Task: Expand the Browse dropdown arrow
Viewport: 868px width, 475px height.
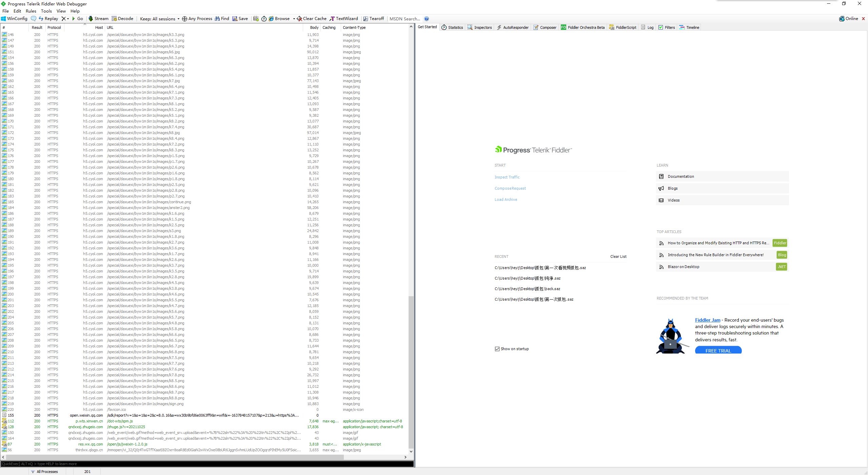Action: (x=294, y=19)
